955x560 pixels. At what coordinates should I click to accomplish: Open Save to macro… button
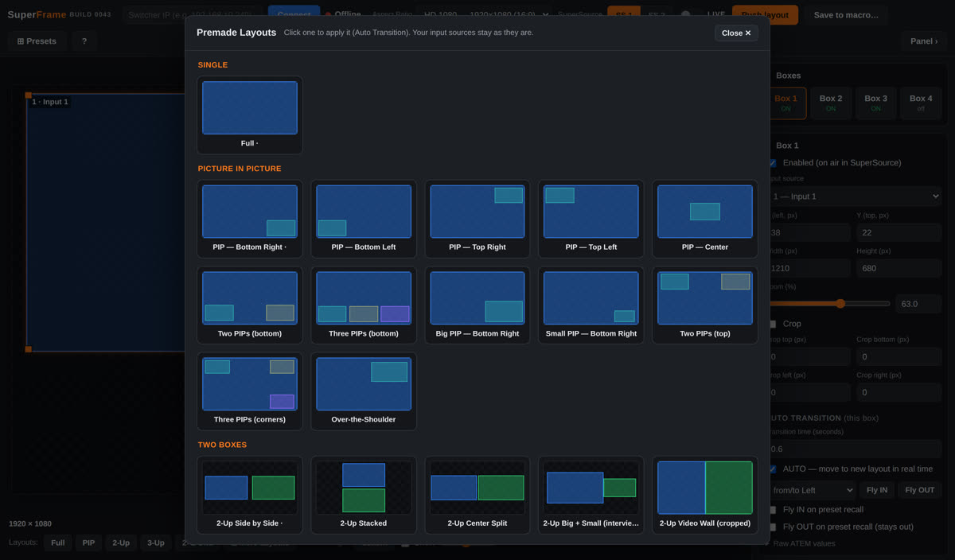pyautogui.click(x=846, y=14)
